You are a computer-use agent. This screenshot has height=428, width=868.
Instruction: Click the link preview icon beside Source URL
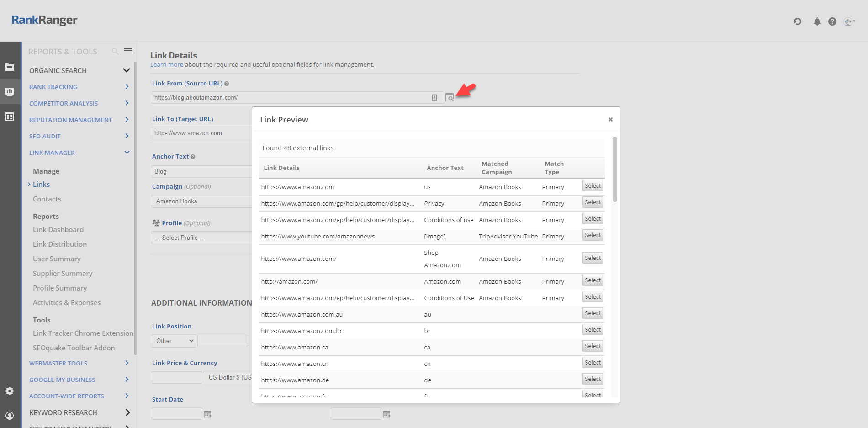(x=450, y=98)
